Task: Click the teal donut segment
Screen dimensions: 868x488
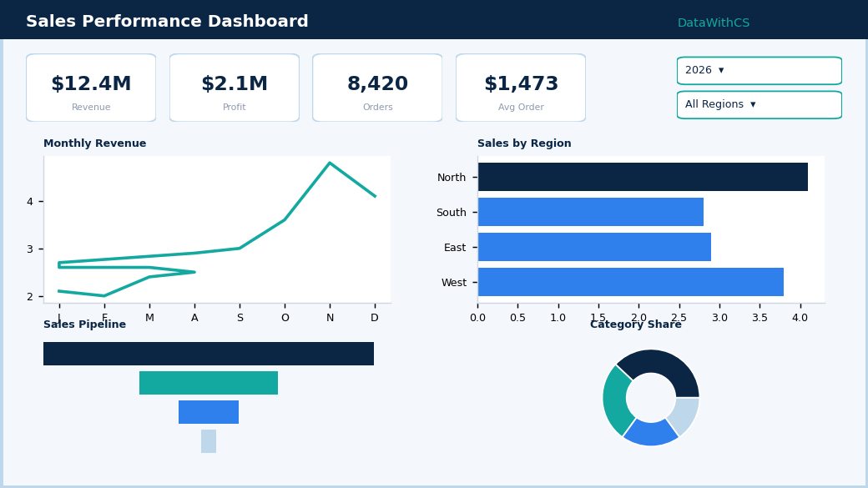Action: 616,401
